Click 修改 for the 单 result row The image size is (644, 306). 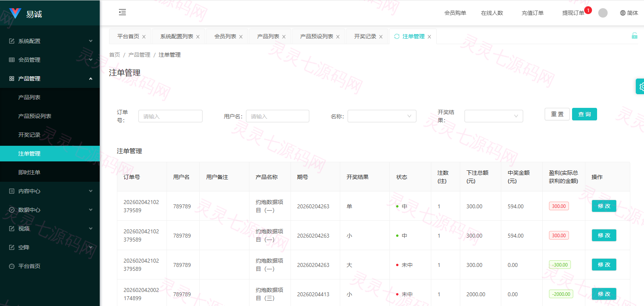pos(604,206)
